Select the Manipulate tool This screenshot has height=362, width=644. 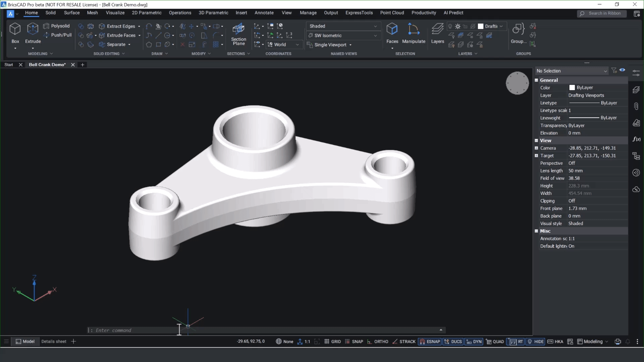coord(414,34)
